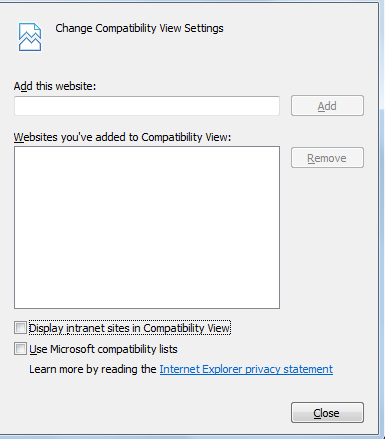
Task: Open the Internet Explorer privacy statement link
Action: point(246,369)
